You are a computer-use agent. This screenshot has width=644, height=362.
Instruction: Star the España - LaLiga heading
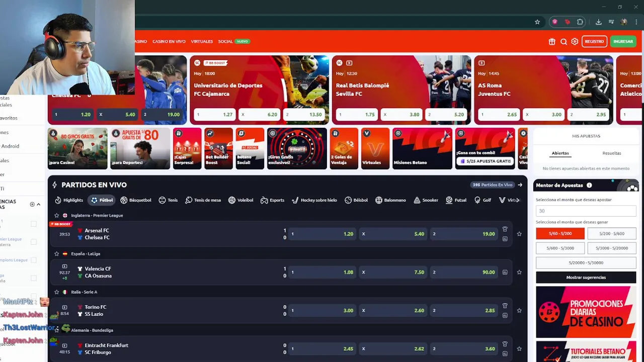click(x=57, y=253)
